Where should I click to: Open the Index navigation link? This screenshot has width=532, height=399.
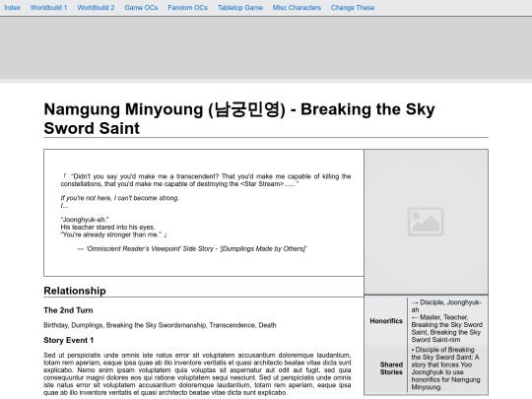[x=12, y=8]
